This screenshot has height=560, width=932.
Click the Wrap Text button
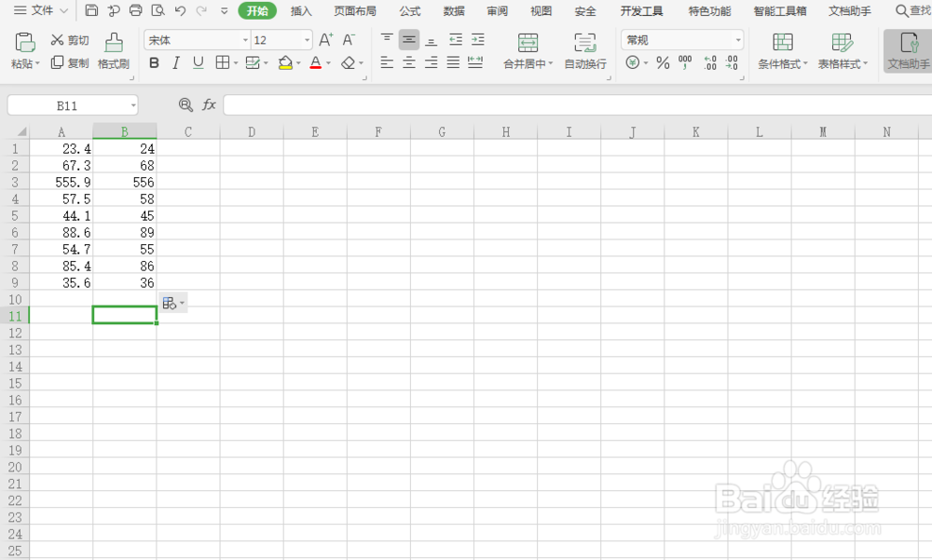[x=585, y=51]
